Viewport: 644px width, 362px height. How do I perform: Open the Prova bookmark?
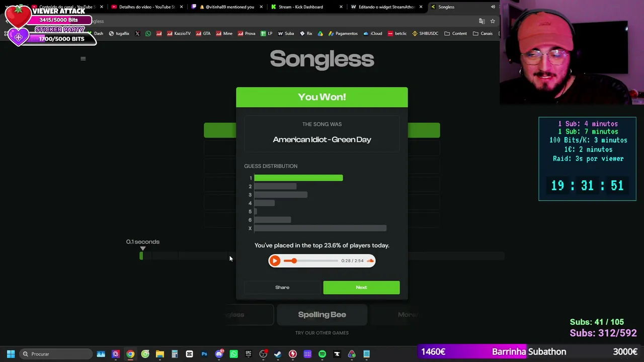247,34
